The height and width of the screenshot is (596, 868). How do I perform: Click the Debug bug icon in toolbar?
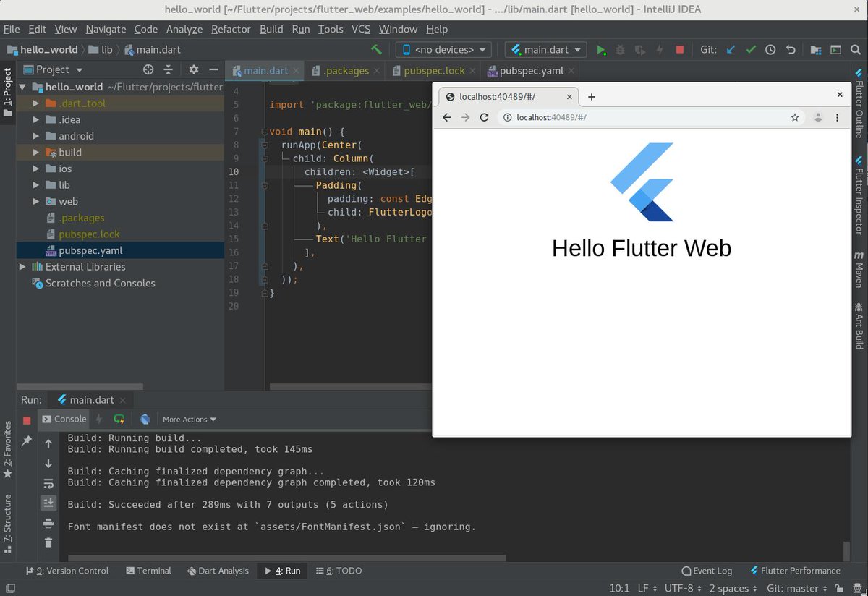click(620, 50)
